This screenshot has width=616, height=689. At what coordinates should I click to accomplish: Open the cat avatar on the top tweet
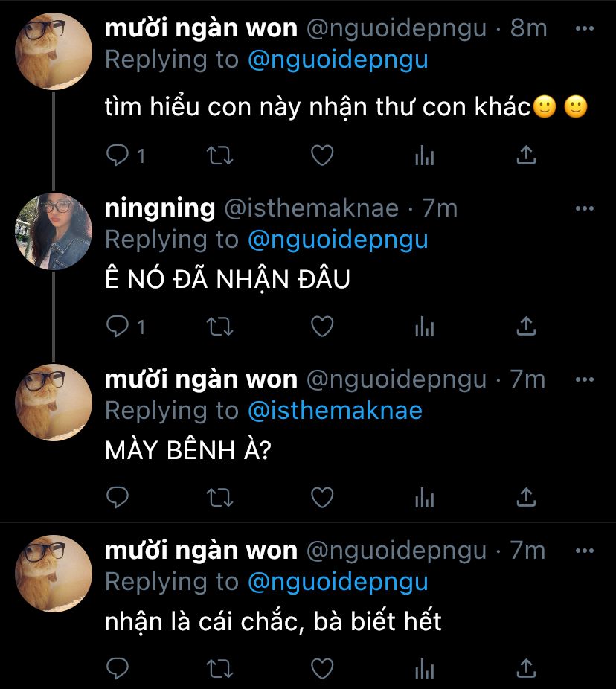54,52
